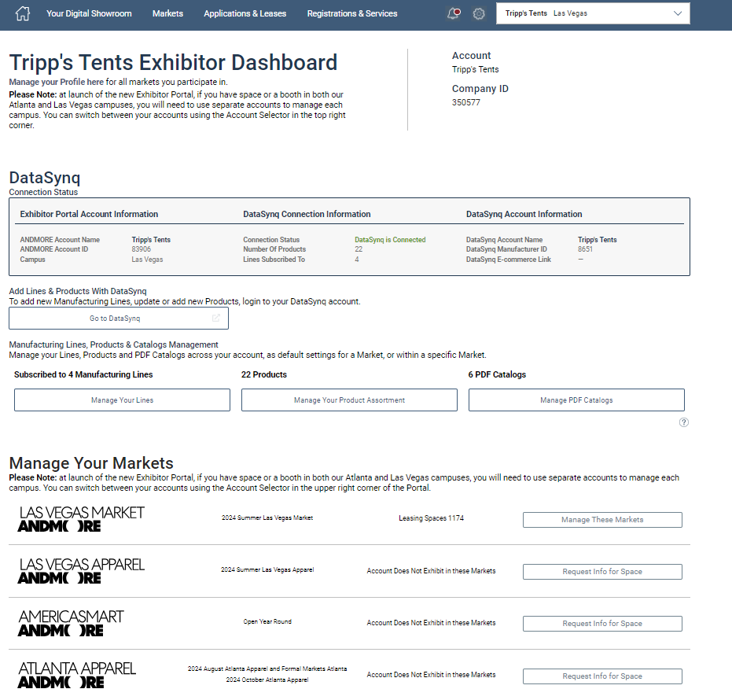Click the Manage PDF Catalogs button
This screenshot has height=700, width=732.
pyautogui.click(x=576, y=400)
